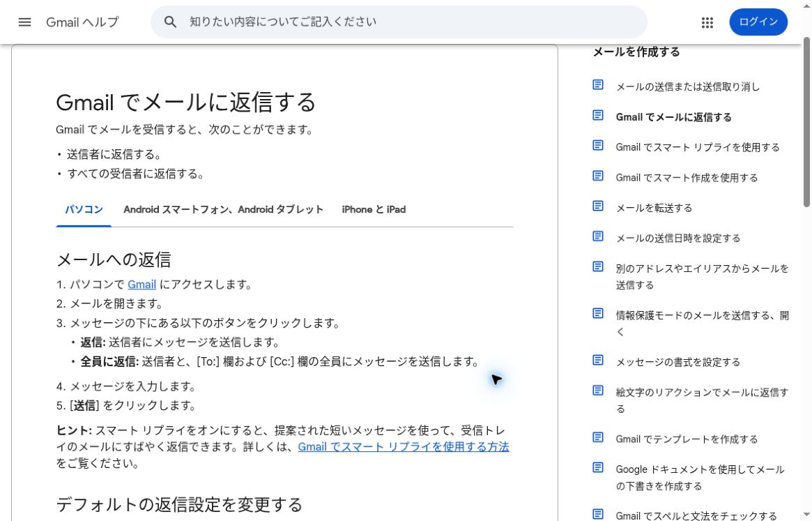The width and height of the screenshot is (812, 521).
Task: Focus the help search field
Action: tap(399, 22)
